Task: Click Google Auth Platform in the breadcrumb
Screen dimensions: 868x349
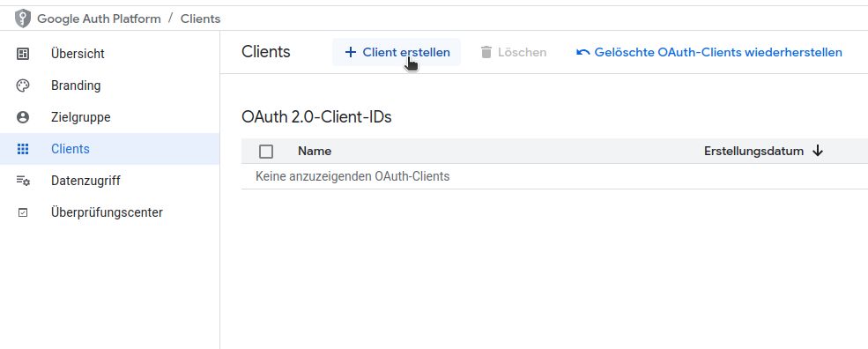Action: pyautogui.click(x=99, y=19)
